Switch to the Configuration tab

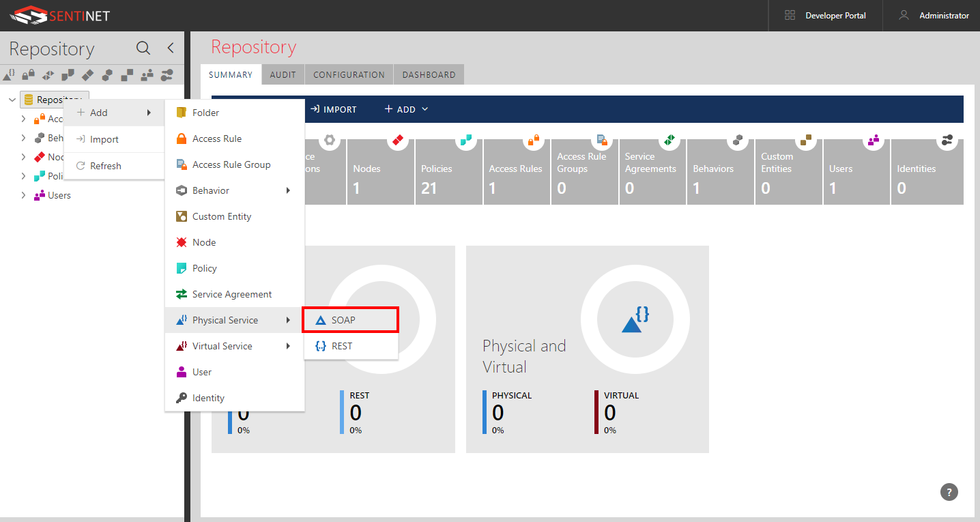tap(349, 74)
